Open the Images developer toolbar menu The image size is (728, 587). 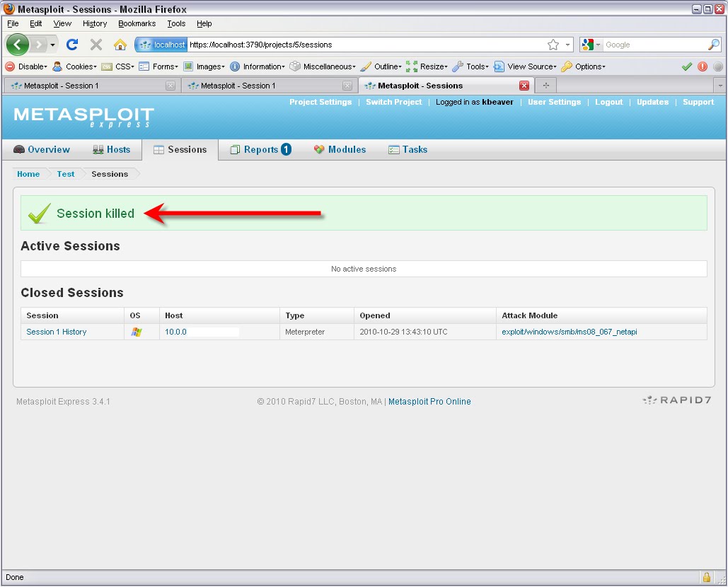pos(204,66)
